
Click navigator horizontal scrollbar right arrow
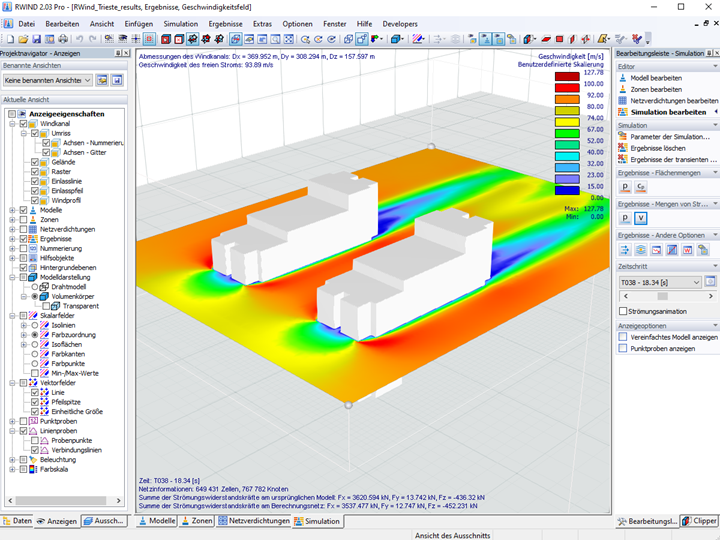pos(118,501)
